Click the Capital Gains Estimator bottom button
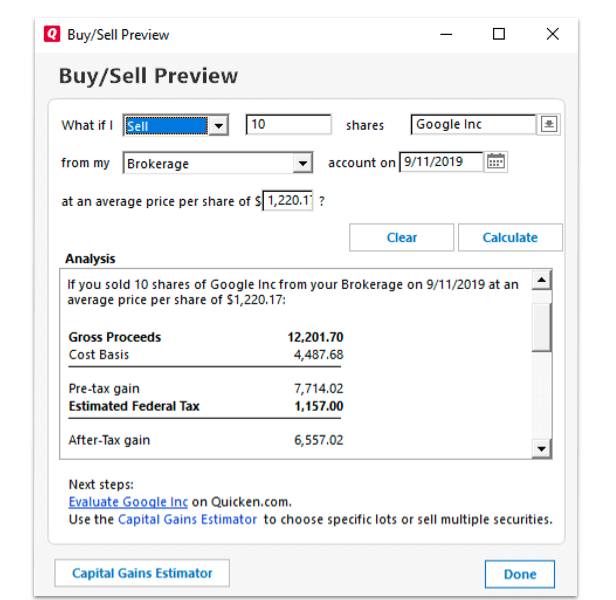This screenshot has width=616, height=600. pyautogui.click(x=142, y=573)
